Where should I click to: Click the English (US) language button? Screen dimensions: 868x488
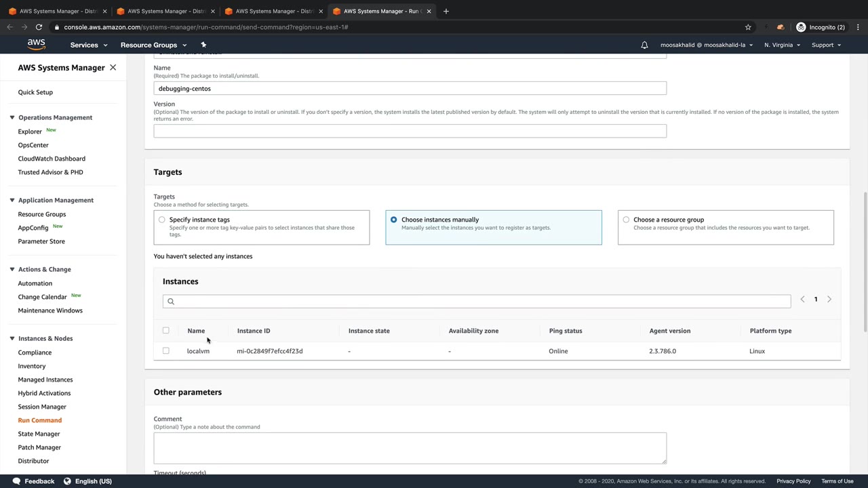87,481
